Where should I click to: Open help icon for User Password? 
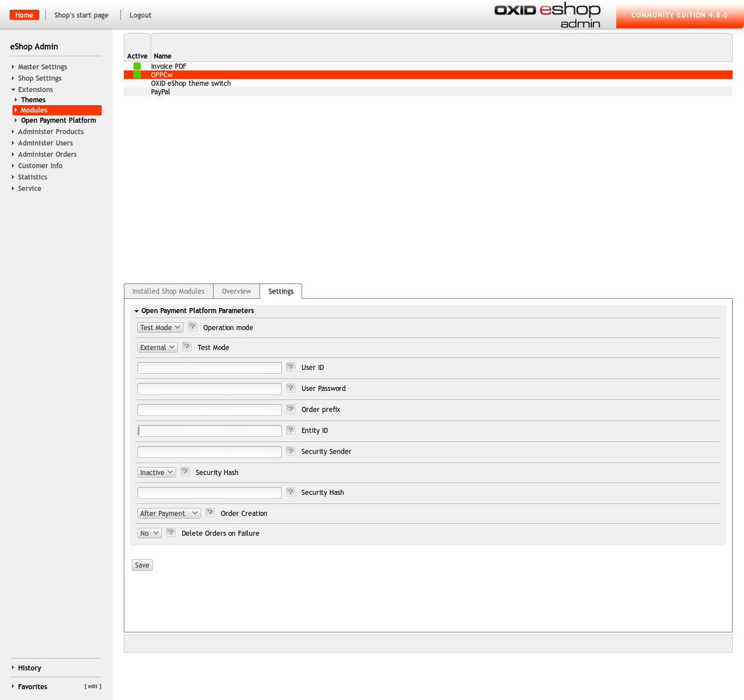click(x=291, y=388)
